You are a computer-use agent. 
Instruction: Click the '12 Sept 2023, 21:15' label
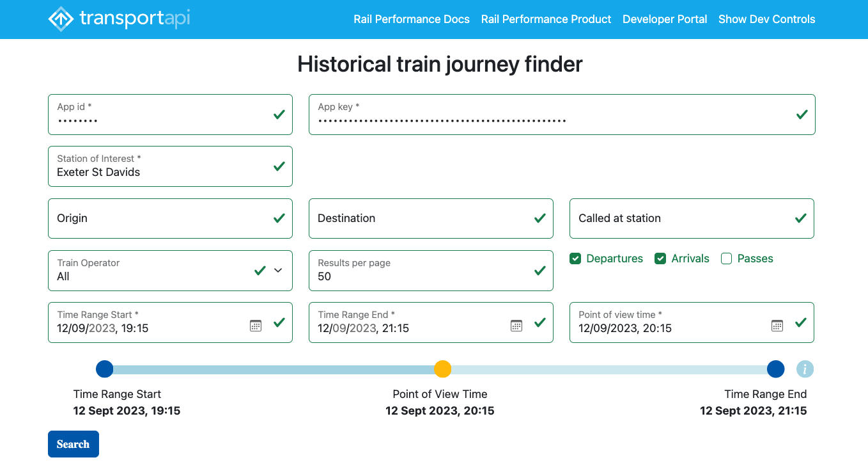[754, 411]
